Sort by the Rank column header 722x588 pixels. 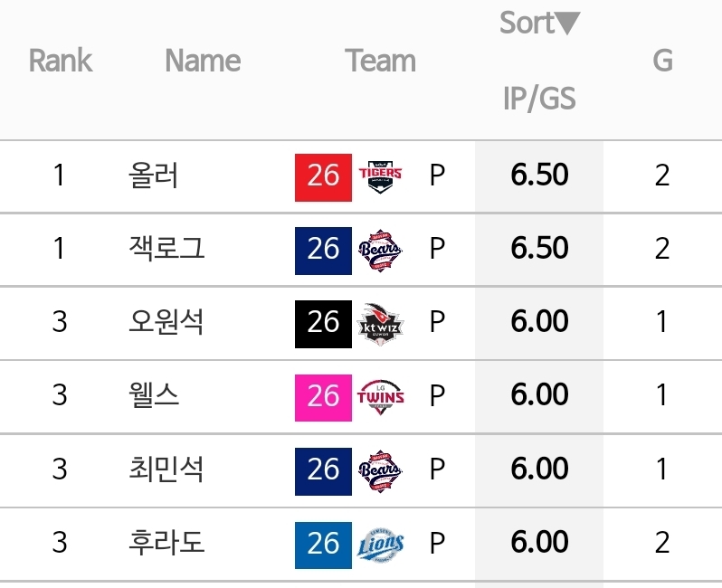(61, 61)
